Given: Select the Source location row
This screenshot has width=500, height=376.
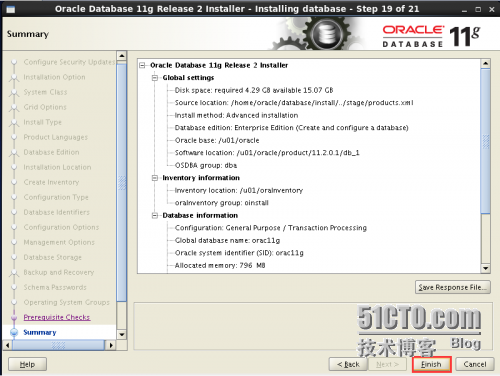Looking at the screenshot, I should (294, 103).
